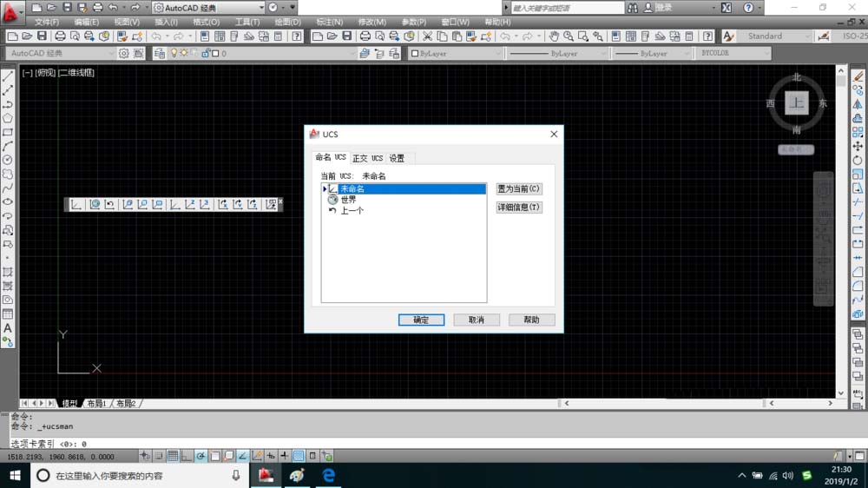Select the Rectangle draw tool
The image size is (868, 488).
tap(8, 132)
